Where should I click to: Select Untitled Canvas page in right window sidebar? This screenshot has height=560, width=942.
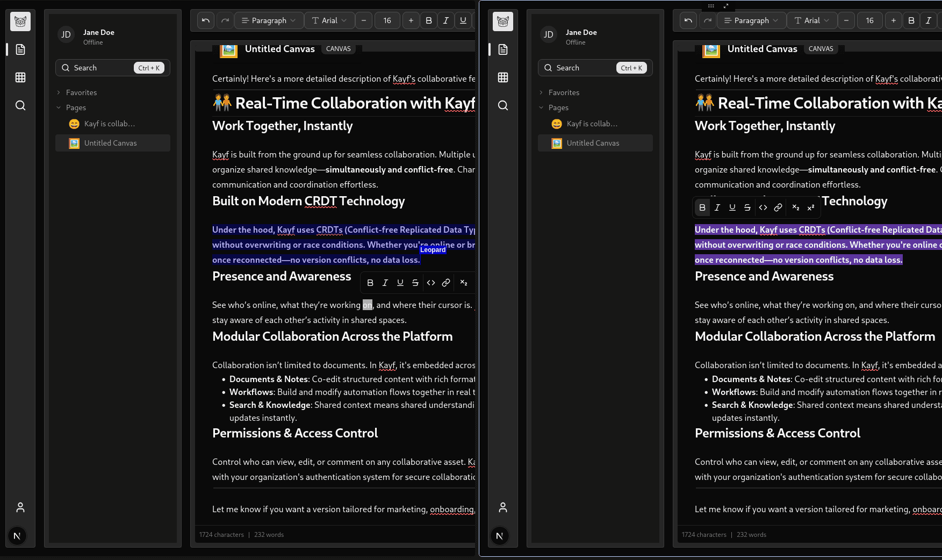click(595, 143)
